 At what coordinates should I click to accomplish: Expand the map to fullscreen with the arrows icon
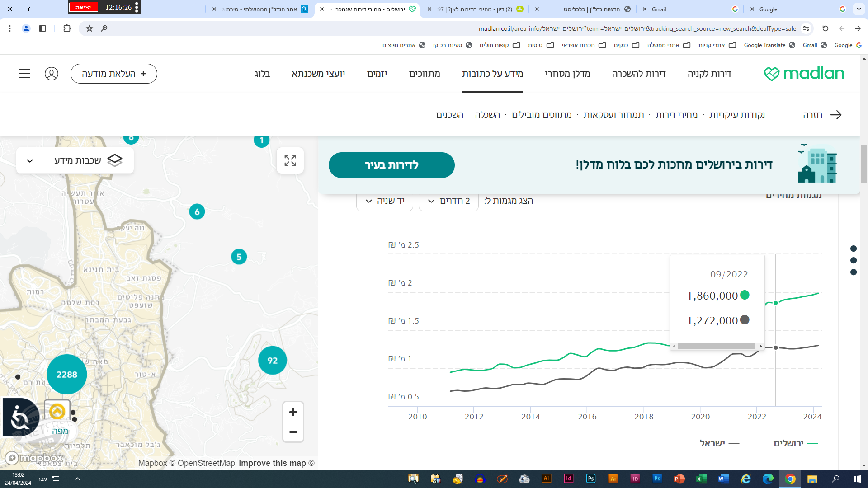point(290,160)
